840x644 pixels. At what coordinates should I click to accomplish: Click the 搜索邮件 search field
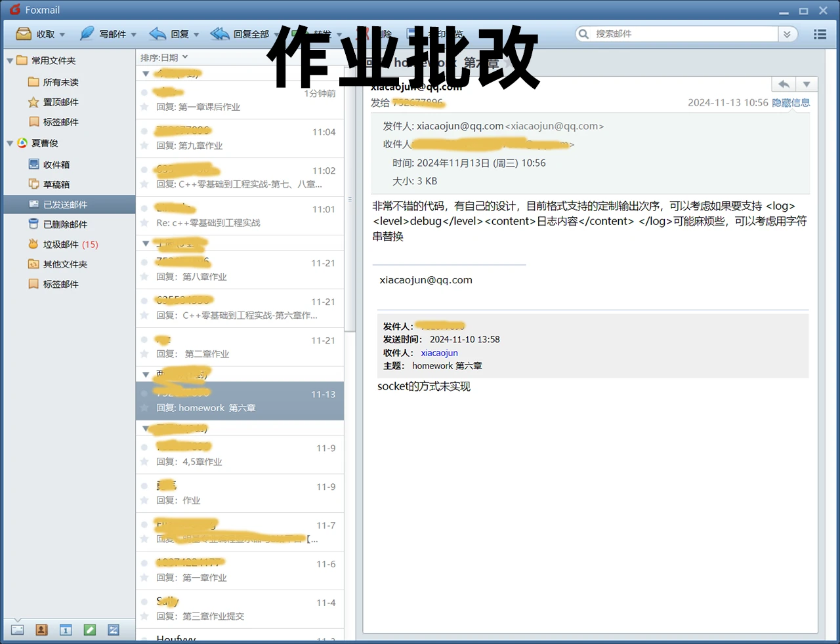[682, 34]
